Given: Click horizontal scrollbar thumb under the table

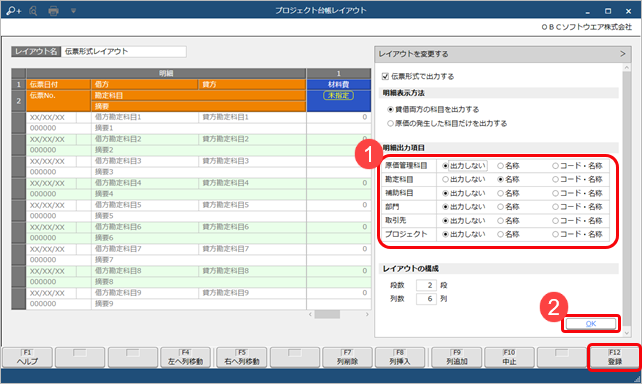Looking at the screenshot, I should coord(327,314).
